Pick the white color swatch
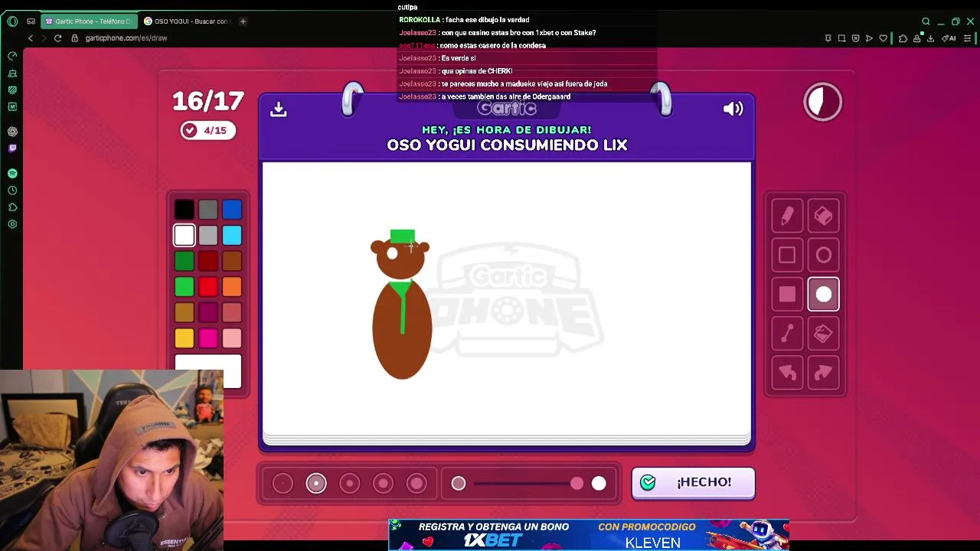 click(184, 236)
